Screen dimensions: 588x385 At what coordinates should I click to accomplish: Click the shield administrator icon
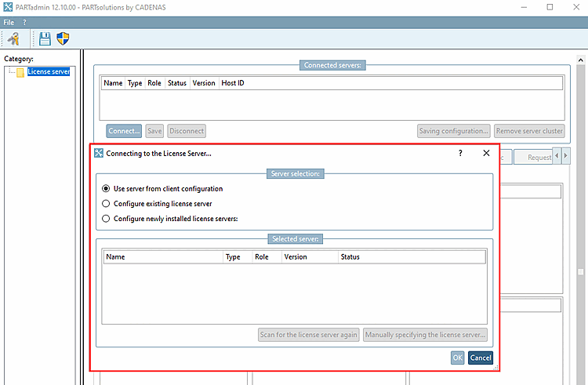63,38
